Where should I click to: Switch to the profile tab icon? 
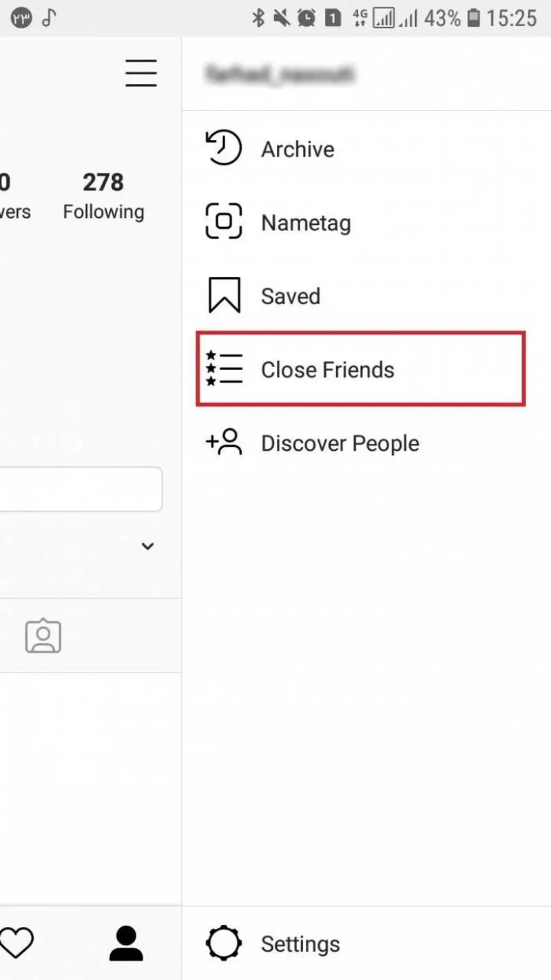pos(126,943)
